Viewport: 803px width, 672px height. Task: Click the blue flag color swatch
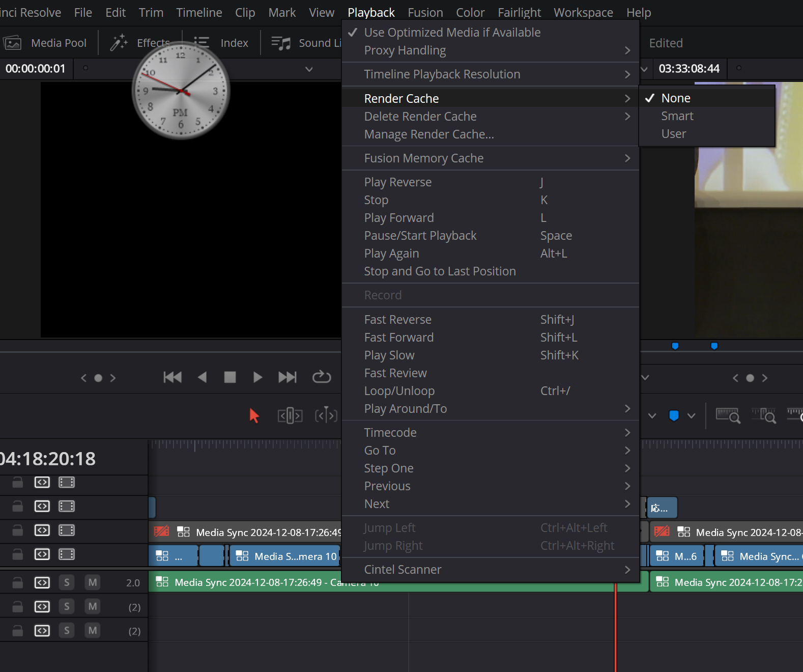point(674,416)
